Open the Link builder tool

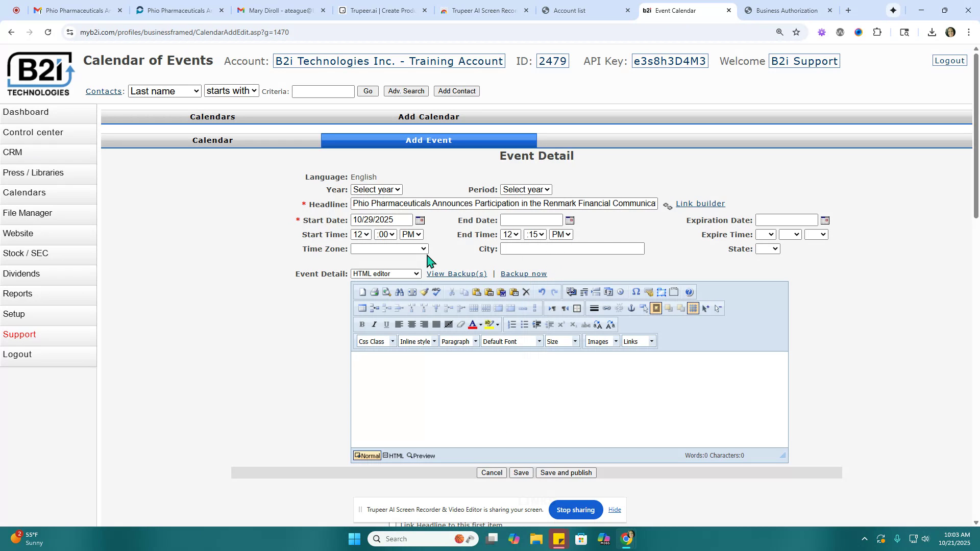(700, 203)
